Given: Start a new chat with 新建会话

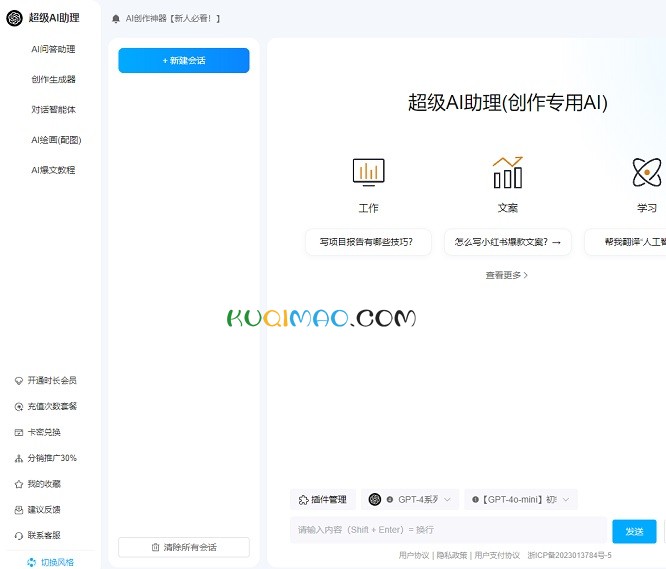Looking at the screenshot, I should pyautogui.click(x=184, y=60).
